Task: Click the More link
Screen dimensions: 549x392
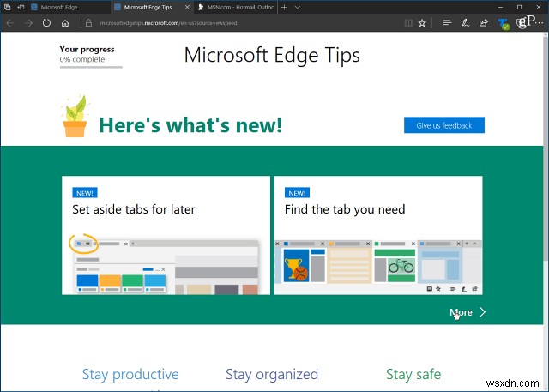Action: click(x=461, y=312)
